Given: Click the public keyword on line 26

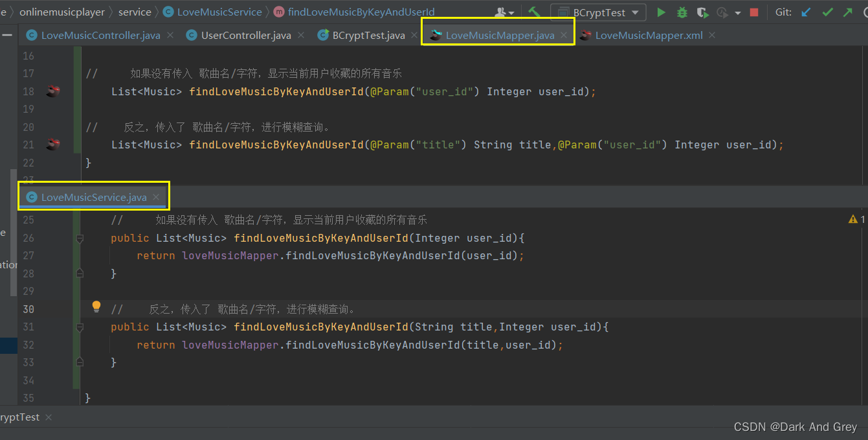Looking at the screenshot, I should coord(129,238).
